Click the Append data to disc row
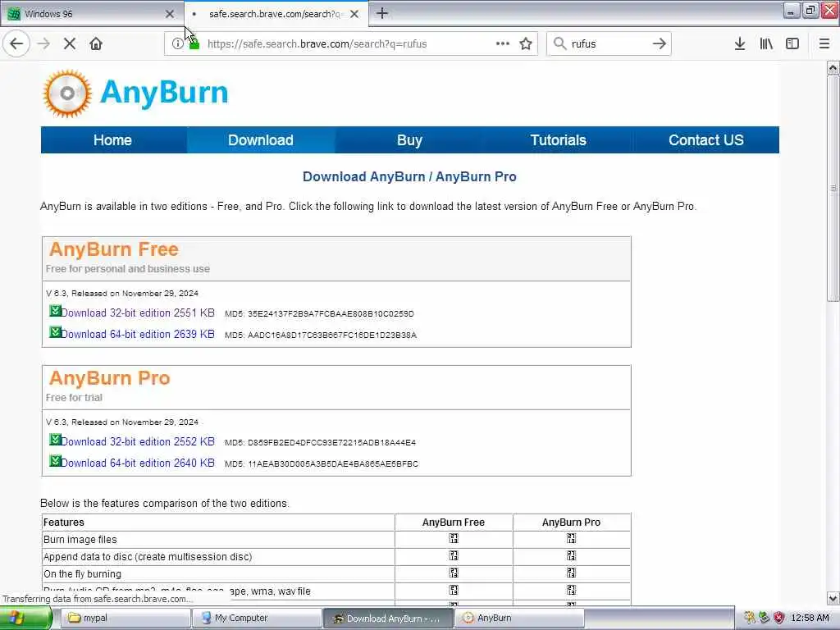 [336, 557]
